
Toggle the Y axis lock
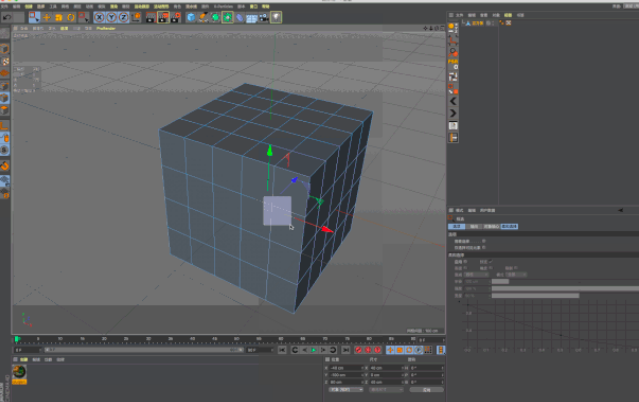[x=111, y=17]
